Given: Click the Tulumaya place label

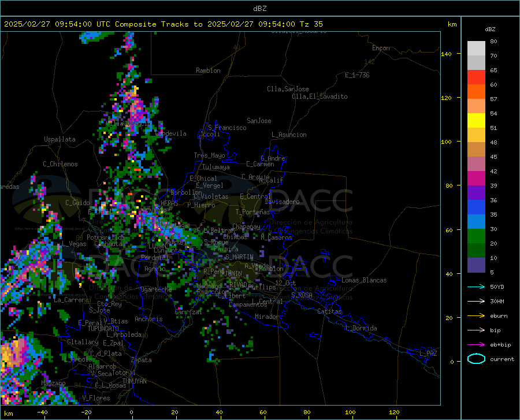Looking at the screenshot, I should coord(216,167).
